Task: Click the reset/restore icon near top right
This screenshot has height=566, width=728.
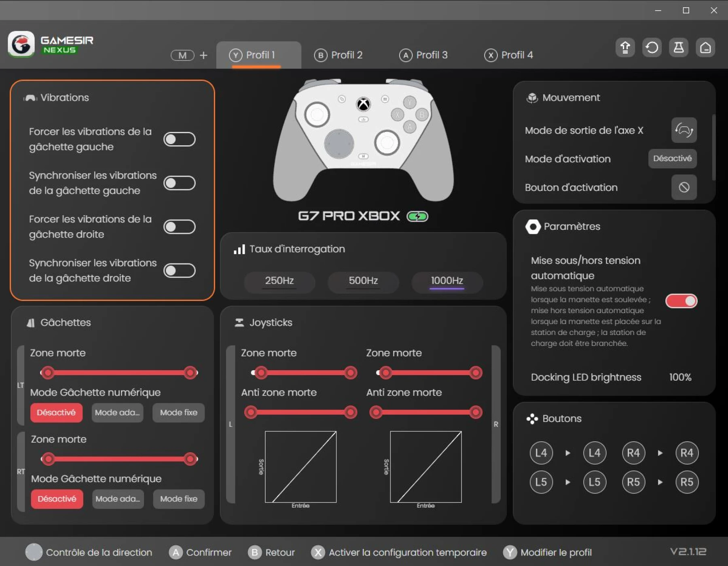Action: click(x=652, y=47)
